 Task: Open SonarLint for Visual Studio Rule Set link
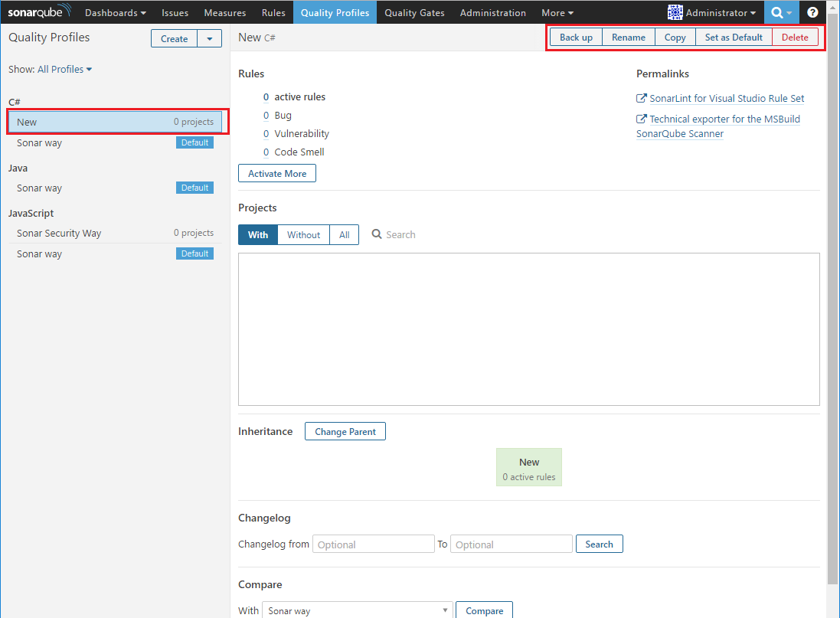727,98
